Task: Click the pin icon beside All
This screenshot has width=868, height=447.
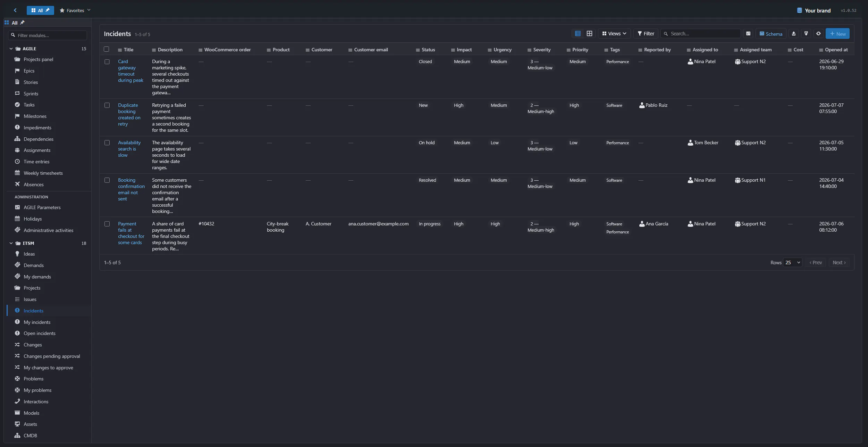Action: [x=23, y=23]
